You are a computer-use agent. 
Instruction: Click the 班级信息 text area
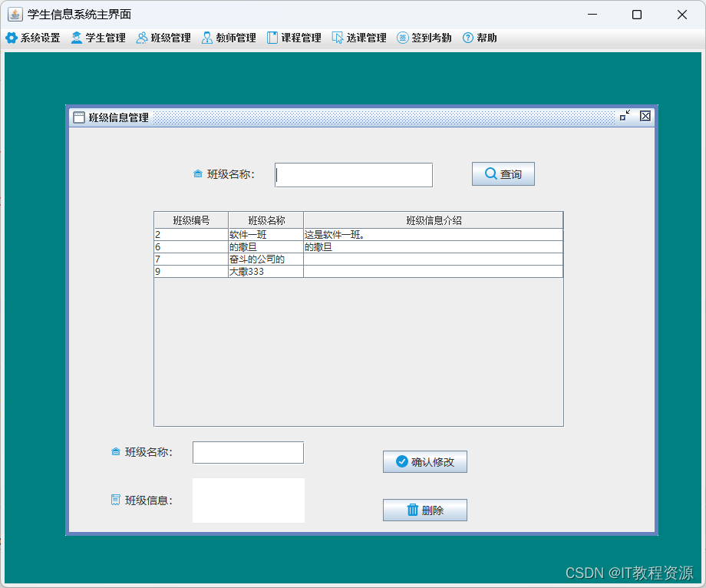[248, 500]
